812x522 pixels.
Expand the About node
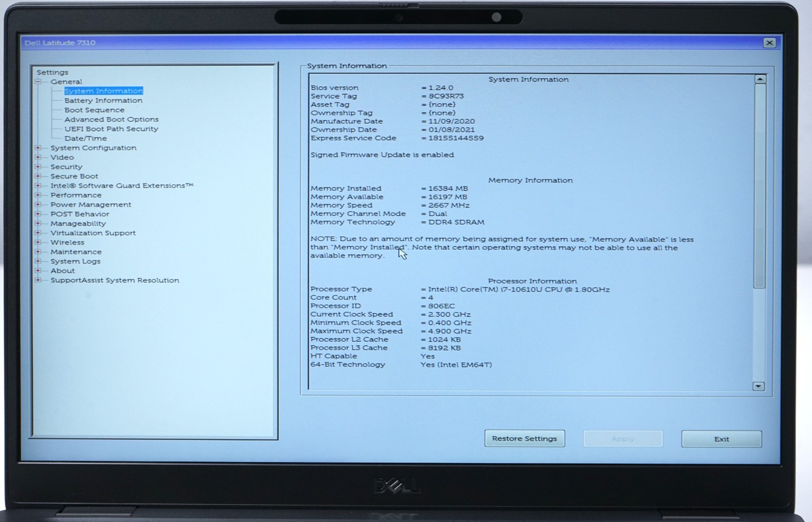pyautogui.click(x=38, y=271)
